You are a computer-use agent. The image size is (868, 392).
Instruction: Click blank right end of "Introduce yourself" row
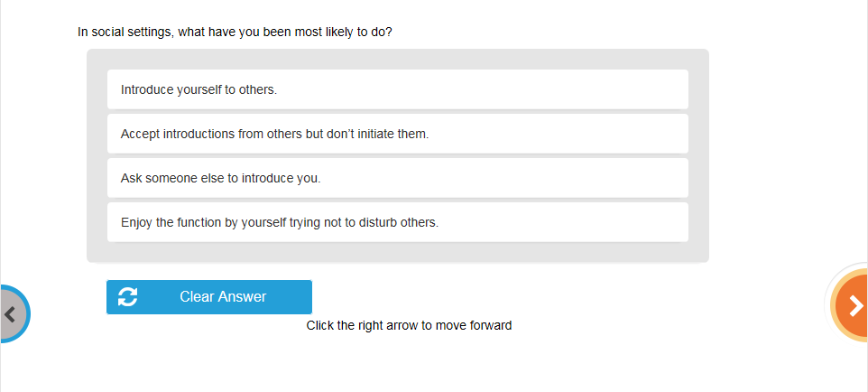coord(632,90)
